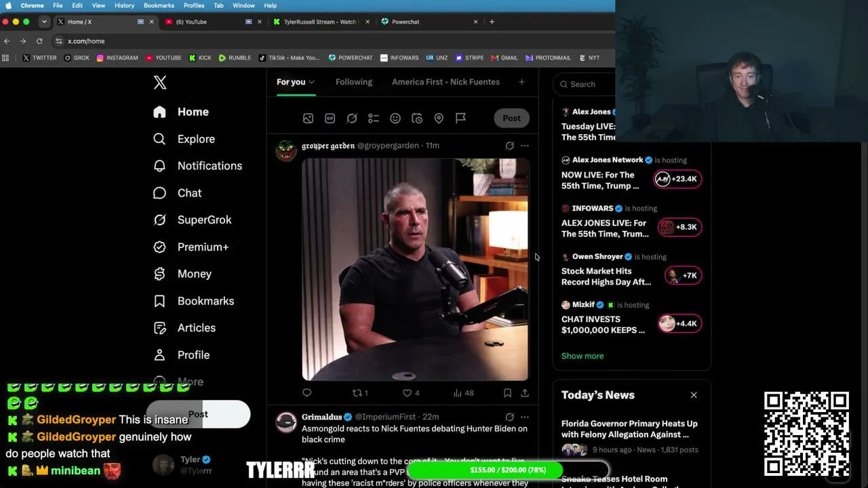Click the Grok icon on Grimaldus's post
Viewport: 868px width, 488px height.
[509, 417]
